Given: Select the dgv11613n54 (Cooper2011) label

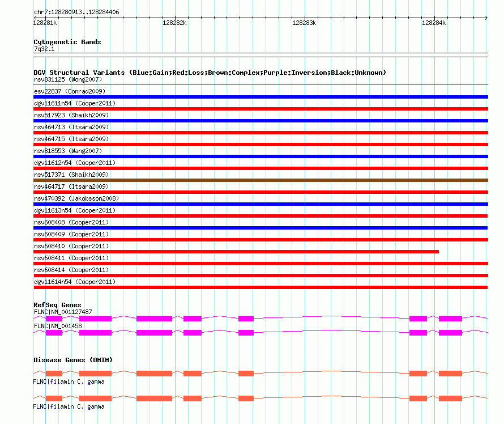Looking at the screenshot, I should (75, 210).
